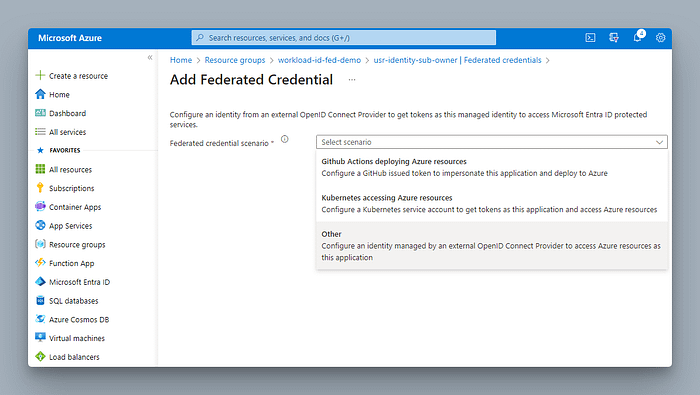Viewport: 700px width, 395px height.
Task: Open SQL databases label in sidebar
Action: [74, 301]
